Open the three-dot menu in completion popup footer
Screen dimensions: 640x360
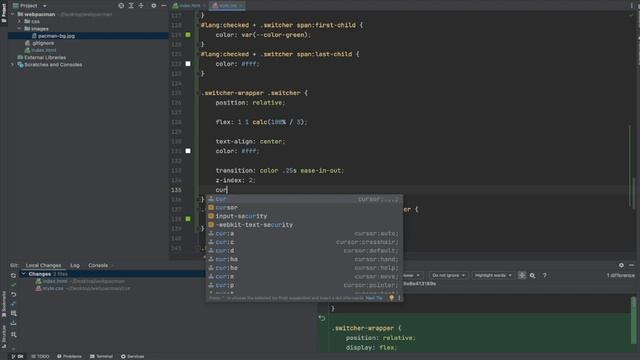pyautogui.click(x=399, y=298)
